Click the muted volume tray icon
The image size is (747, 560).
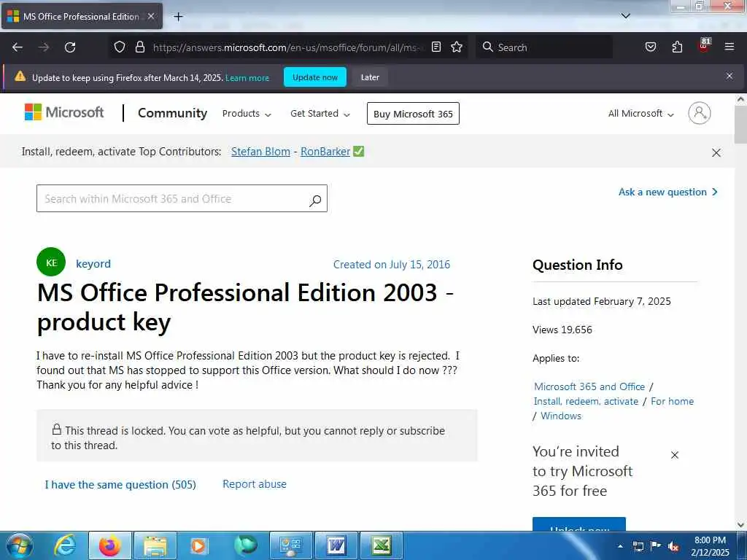coord(673,546)
